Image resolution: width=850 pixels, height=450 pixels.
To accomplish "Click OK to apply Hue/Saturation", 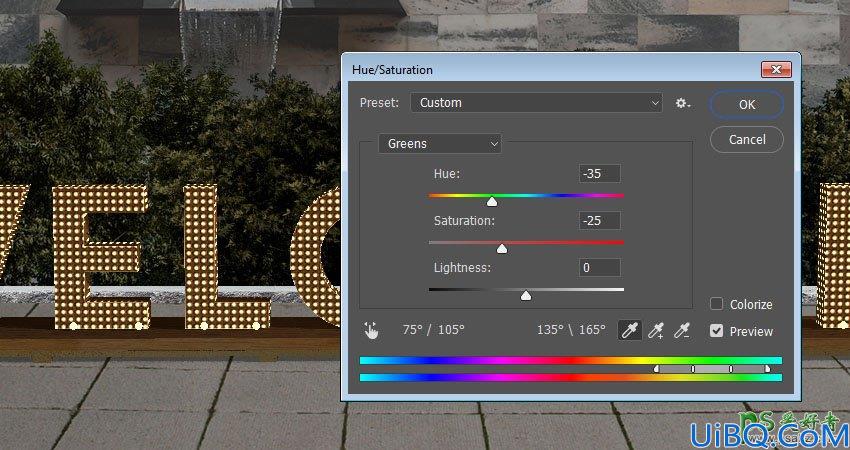I will [746, 105].
